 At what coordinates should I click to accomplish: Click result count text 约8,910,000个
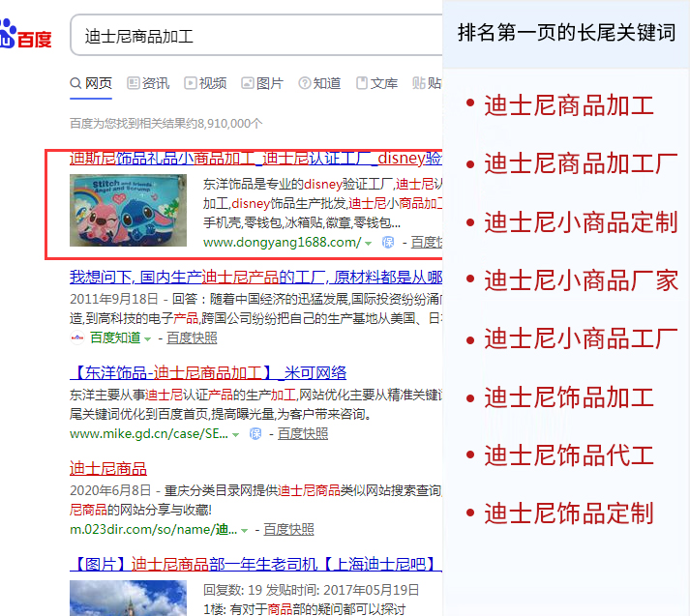tap(224, 124)
